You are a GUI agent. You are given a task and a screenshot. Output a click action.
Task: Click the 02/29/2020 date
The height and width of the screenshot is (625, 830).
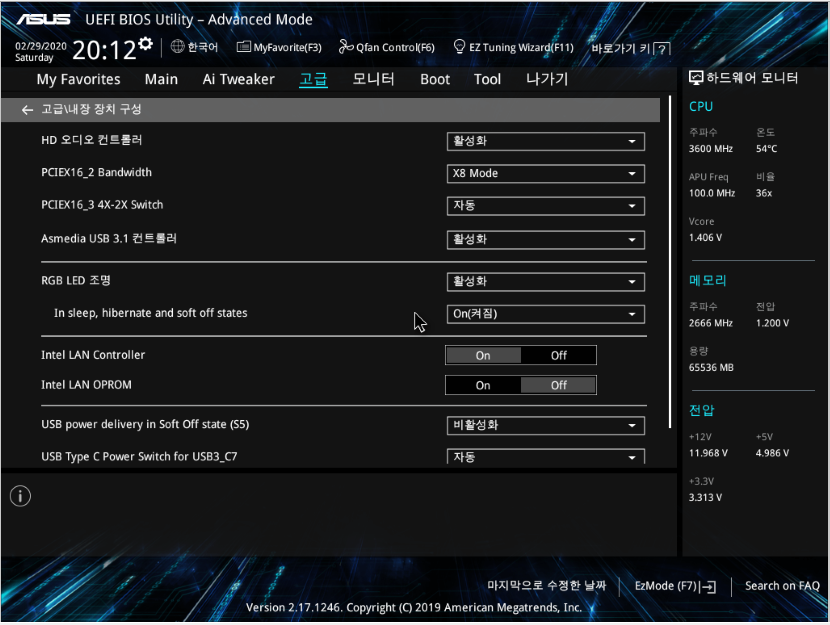(x=41, y=46)
